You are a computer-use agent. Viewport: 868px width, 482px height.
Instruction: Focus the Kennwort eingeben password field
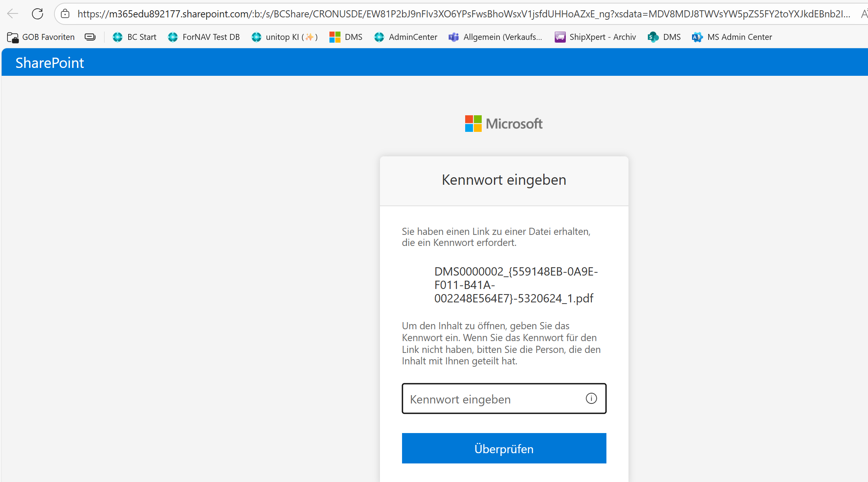(x=493, y=399)
